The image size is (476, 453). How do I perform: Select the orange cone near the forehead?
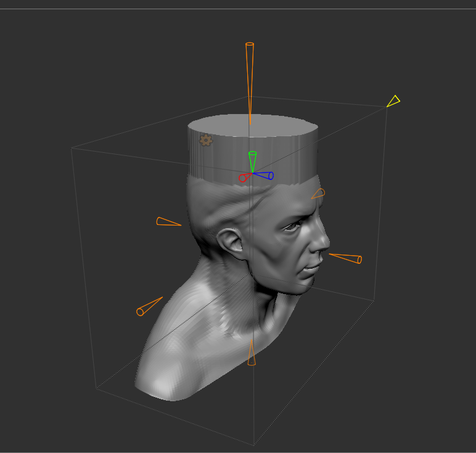(x=318, y=194)
